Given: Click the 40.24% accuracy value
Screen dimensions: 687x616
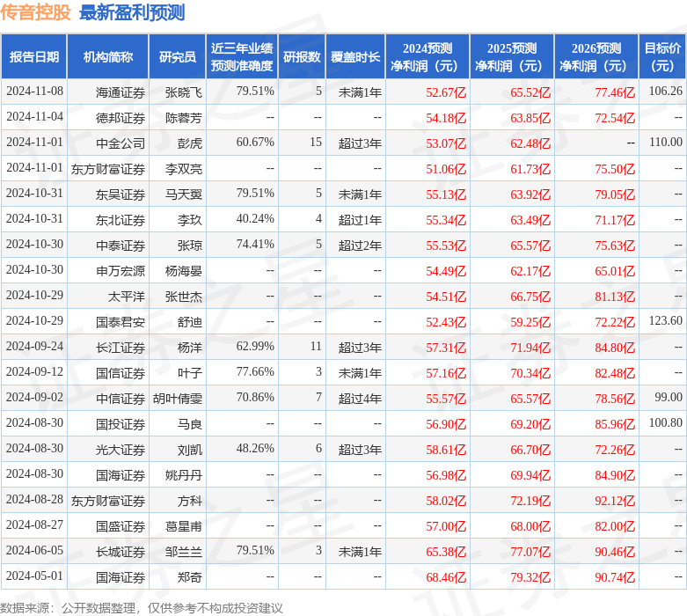Looking at the screenshot, I should click(x=255, y=219).
